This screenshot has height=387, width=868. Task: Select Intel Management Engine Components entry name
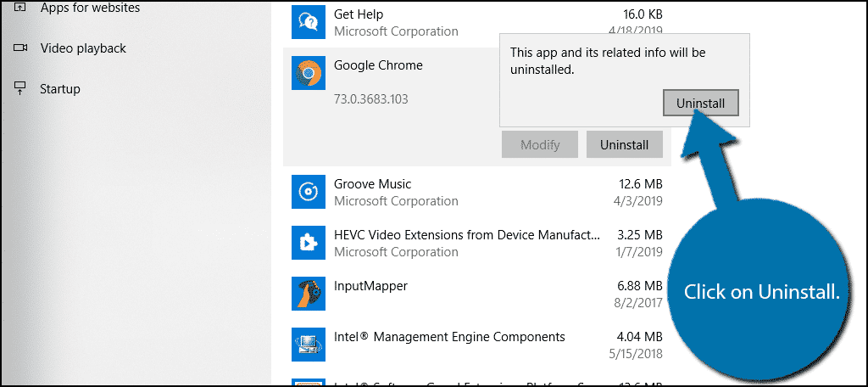[x=449, y=337]
